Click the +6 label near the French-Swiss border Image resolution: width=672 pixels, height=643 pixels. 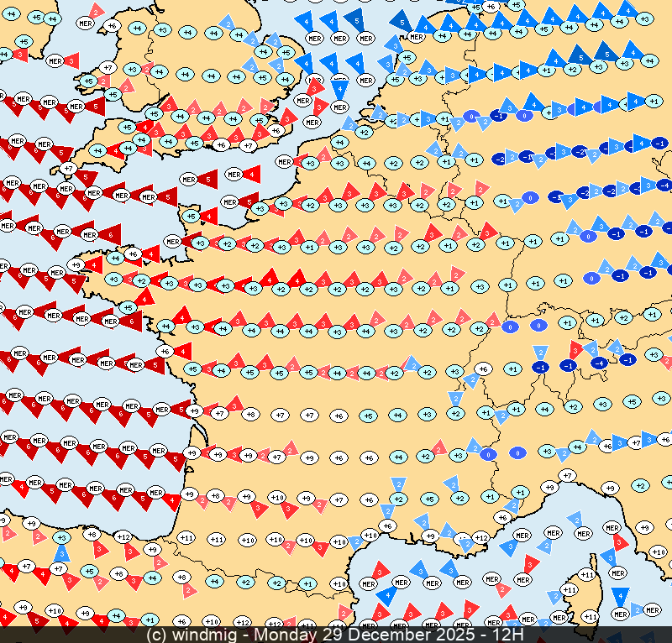482,369
